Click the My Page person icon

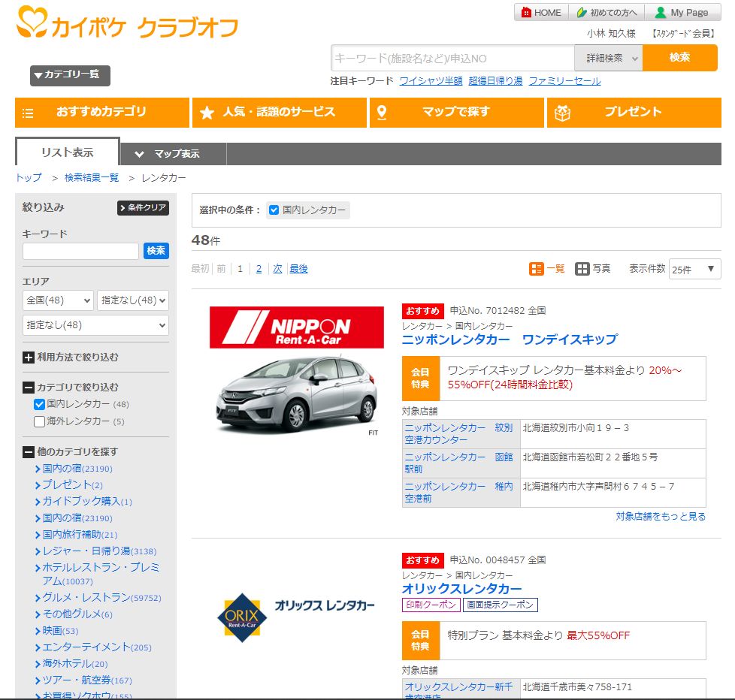(661, 13)
